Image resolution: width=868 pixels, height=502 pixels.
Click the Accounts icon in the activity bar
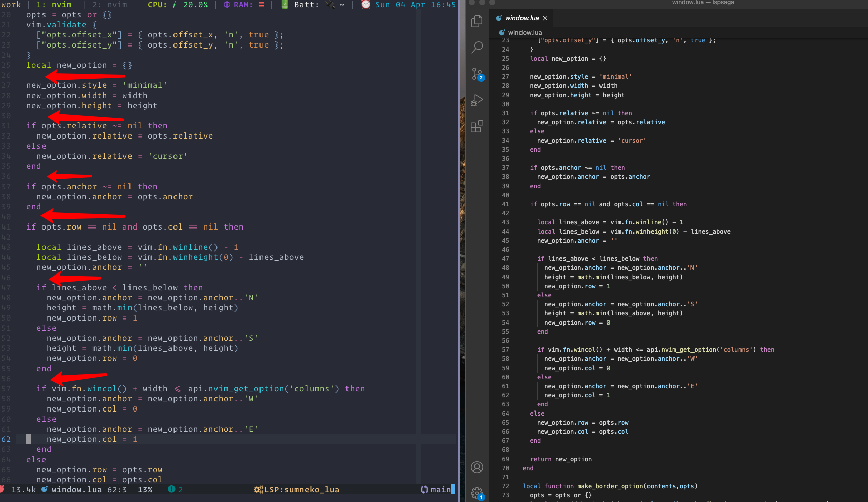[x=476, y=467]
